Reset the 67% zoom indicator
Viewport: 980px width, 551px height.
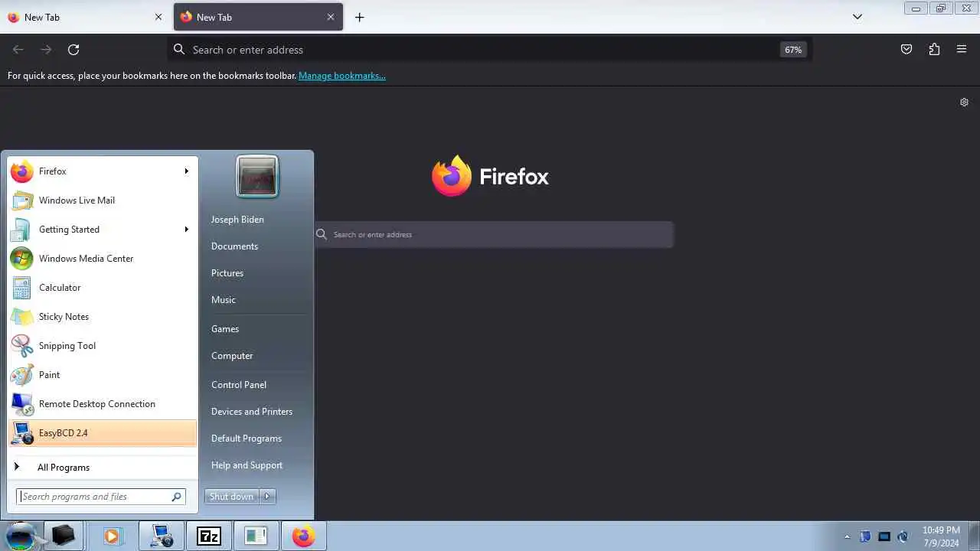(x=792, y=50)
